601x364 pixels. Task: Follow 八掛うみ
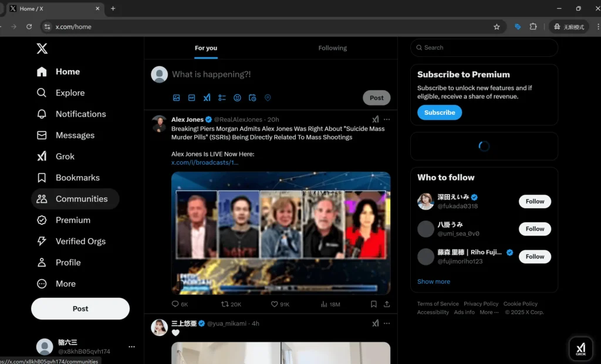[535, 229]
